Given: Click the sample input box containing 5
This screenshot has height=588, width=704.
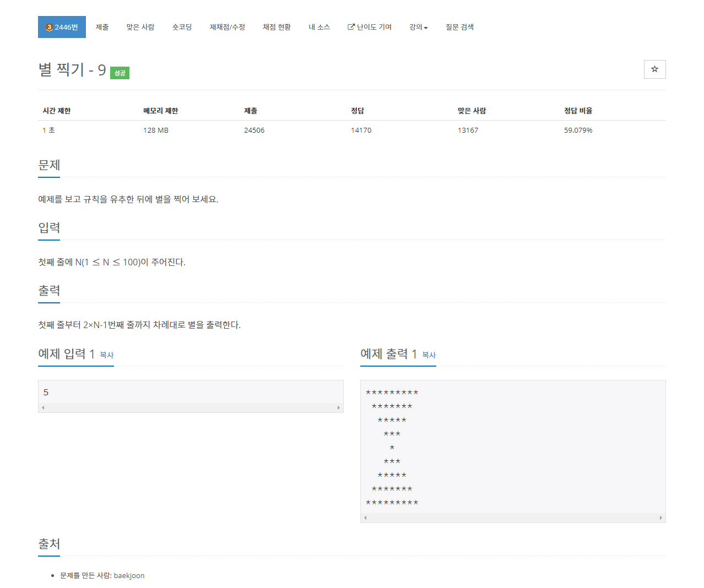Looking at the screenshot, I should pyautogui.click(x=190, y=392).
